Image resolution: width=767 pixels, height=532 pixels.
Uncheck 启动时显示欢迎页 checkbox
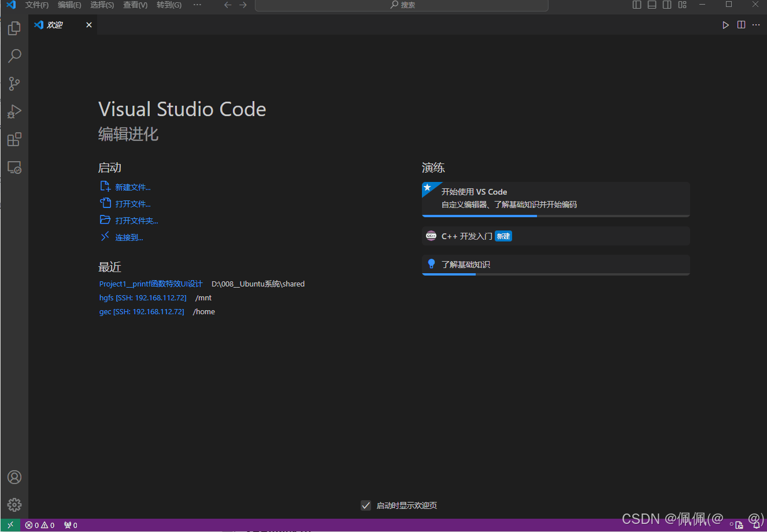[x=366, y=505]
